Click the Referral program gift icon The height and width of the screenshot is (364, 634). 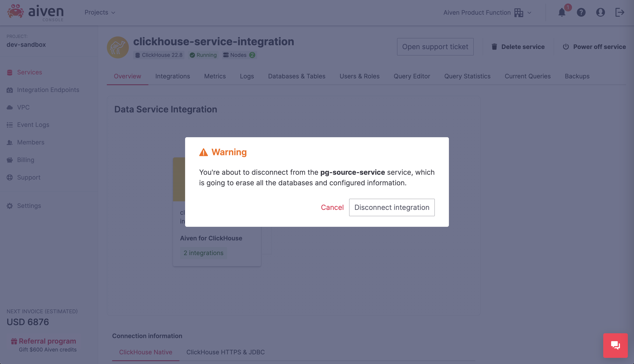coord(14,341)
